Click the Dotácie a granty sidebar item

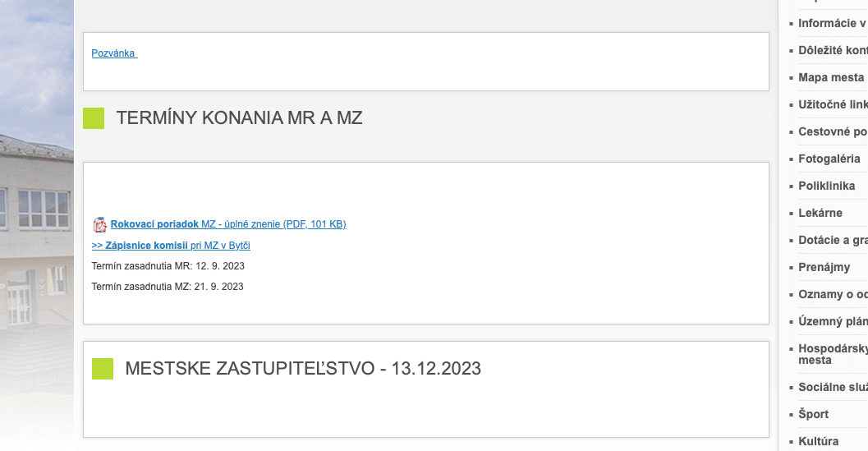(832, 240)
